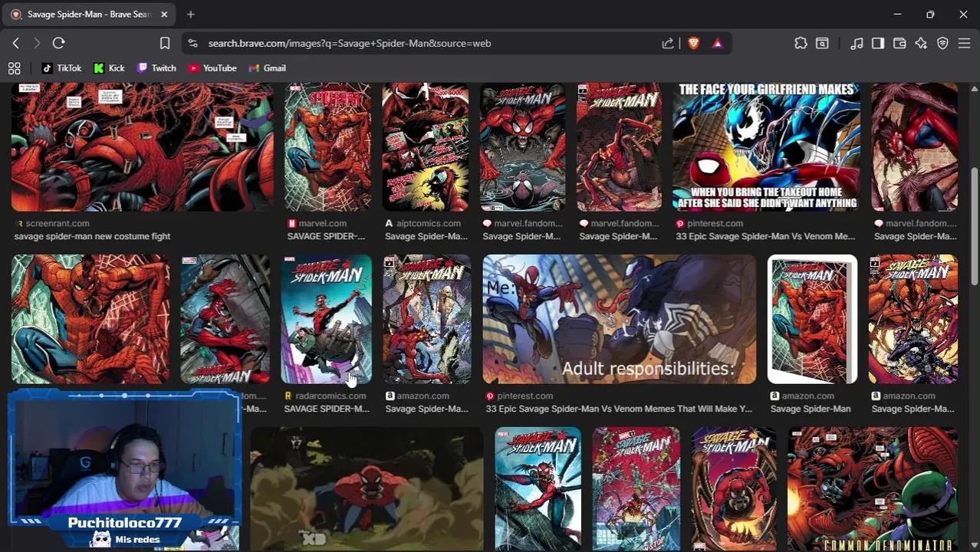Click the screenrant.com source label

pos(58,223)
